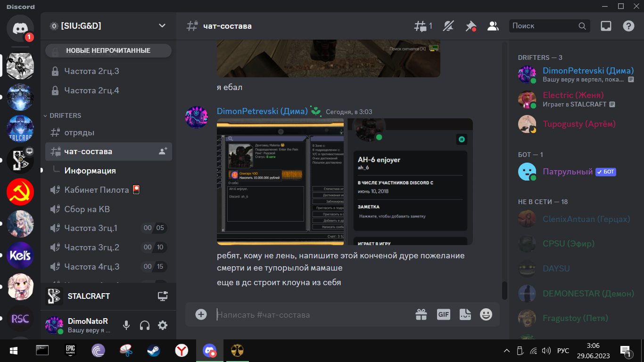The height and width of the screenshot is (362, 644).
Task: Select offline member ClenixAntuan (Герцах)
Action: point(576,219)
